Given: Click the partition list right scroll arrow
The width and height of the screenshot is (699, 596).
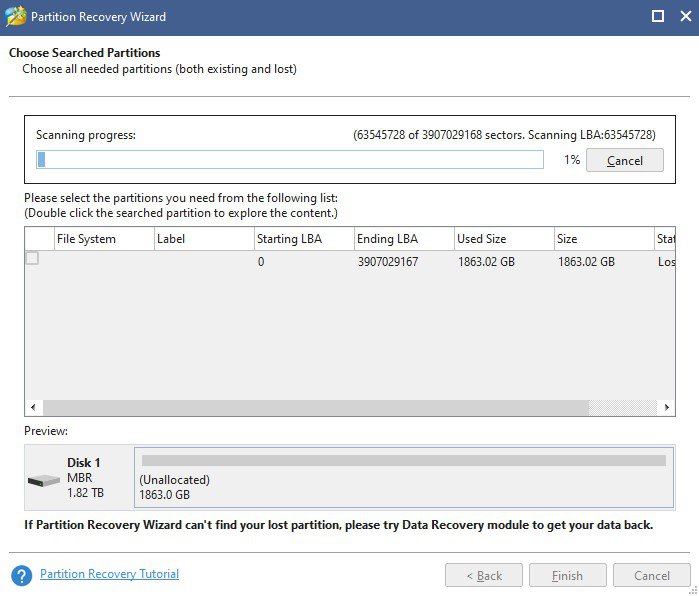Looking at the screenshot, I should pyautogui.click(x=666, y=408).
